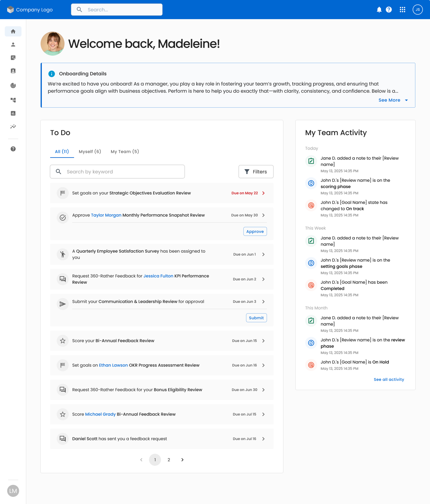Click the sidebar help question mark icon
430x504 pixels.
point(13,149)
